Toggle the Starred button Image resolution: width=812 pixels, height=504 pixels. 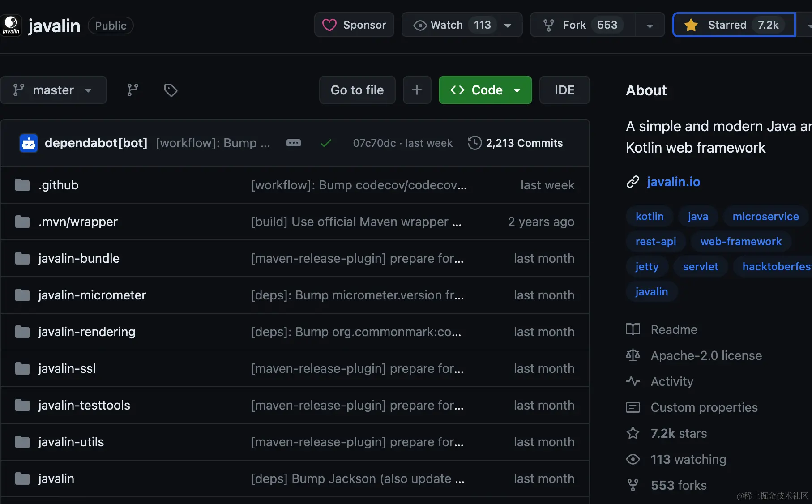[x=734, y=25]
